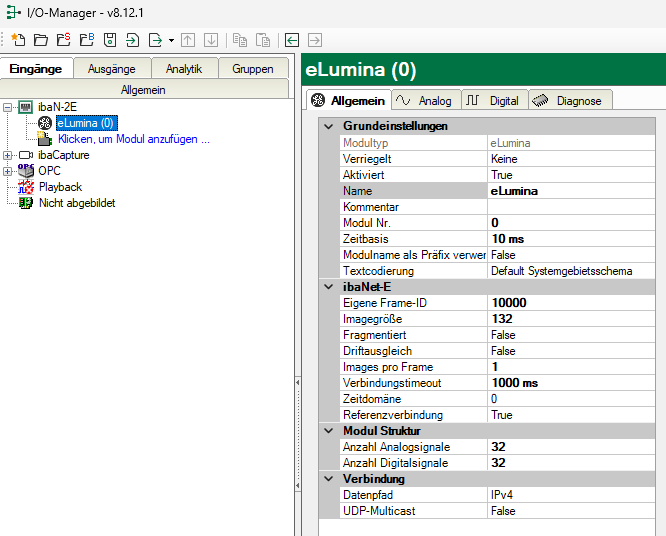This screenshot has height=536, width=666.
Task: Collapse the Grundeinstellungen property section
Action: click(x=329, y=127)
